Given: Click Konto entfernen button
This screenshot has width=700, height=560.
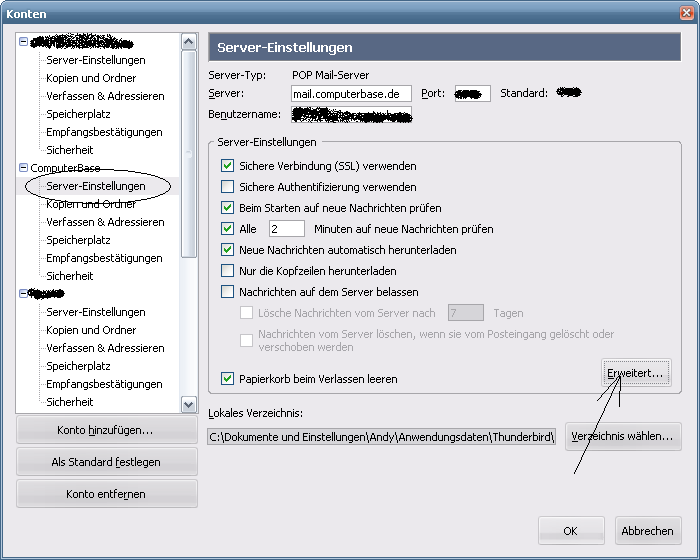Looking at the screenshot, I should point(107,494).
